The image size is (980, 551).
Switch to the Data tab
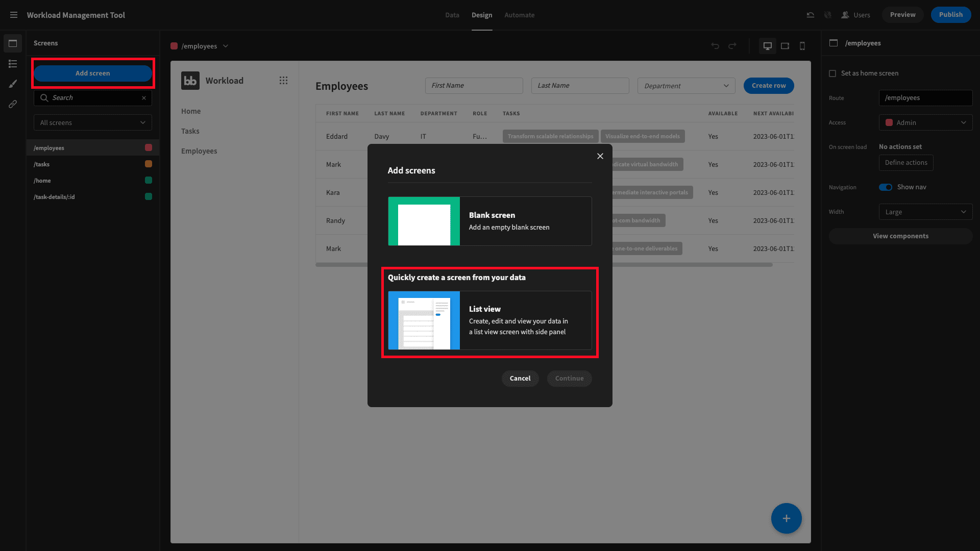point(452,15)
